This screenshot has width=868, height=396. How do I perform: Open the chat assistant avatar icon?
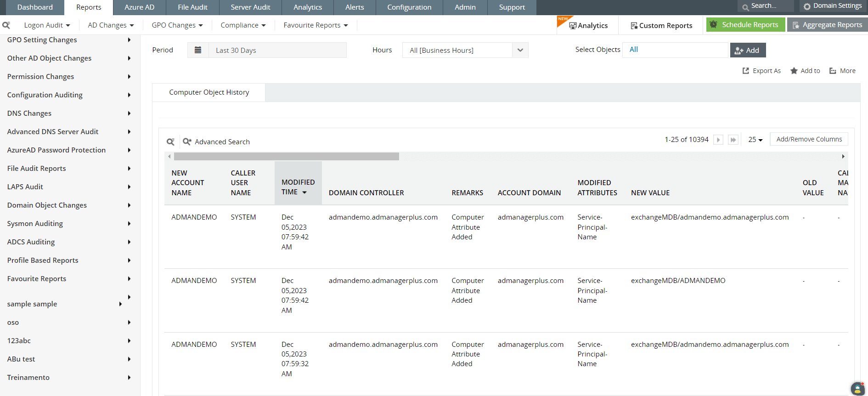pyautogui.click(x=857, y=389)
